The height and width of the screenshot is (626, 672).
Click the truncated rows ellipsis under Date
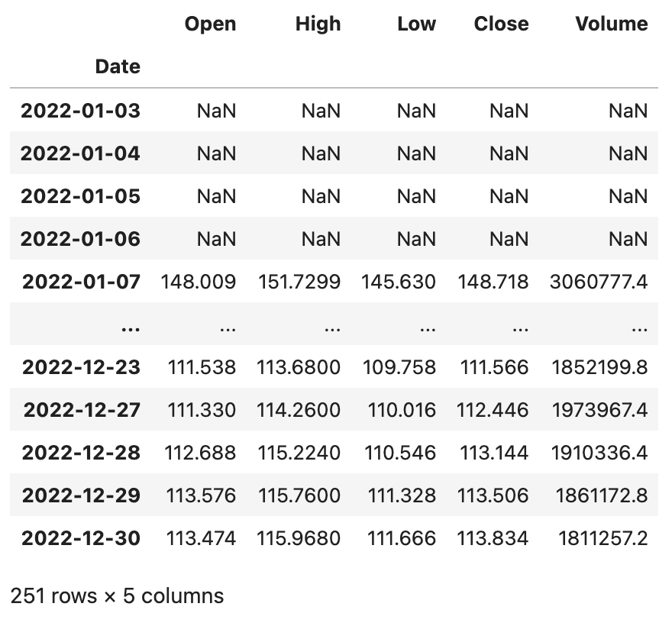point(130,326)
